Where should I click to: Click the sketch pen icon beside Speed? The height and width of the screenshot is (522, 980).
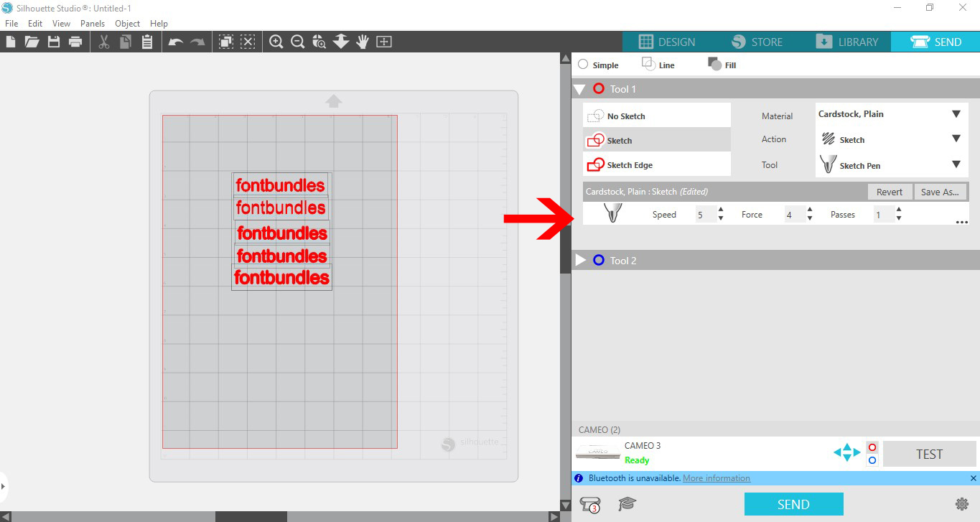pos(612,213)
